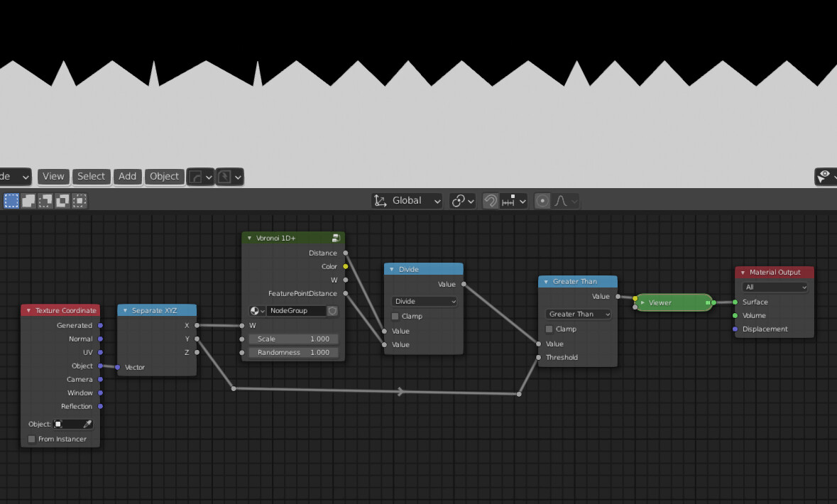Click the Reflection output socket

(100, 406)
